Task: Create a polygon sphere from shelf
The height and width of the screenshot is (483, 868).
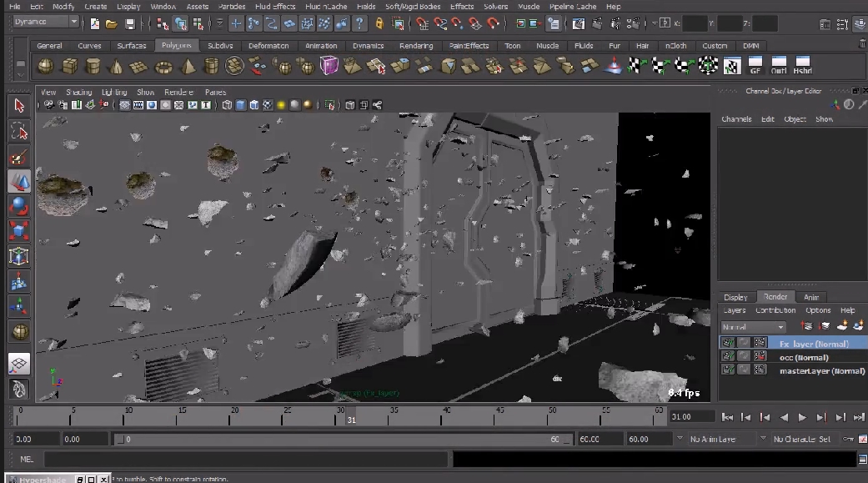Action: (45, 67)
